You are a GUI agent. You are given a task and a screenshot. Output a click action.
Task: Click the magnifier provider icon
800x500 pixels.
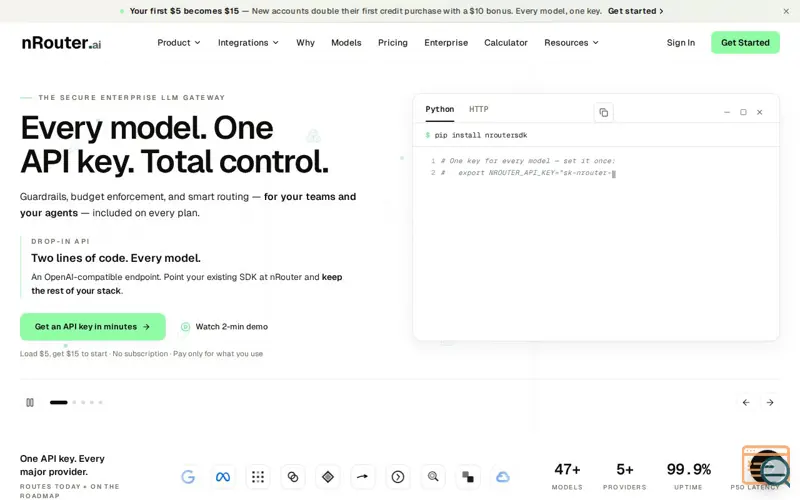click(433, 477)
